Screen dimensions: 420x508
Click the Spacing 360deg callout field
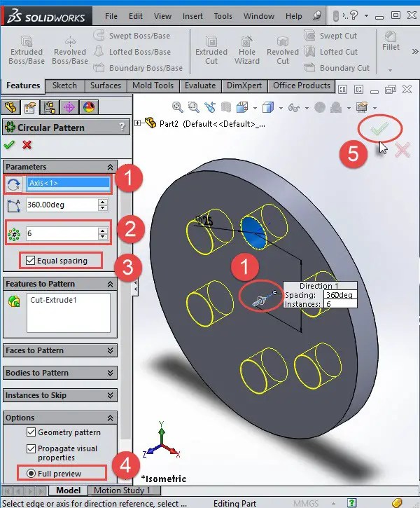pyautogui.click(x=340, y=295)
